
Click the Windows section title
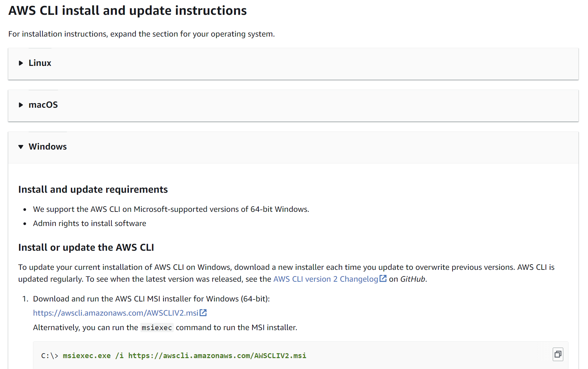47,147
